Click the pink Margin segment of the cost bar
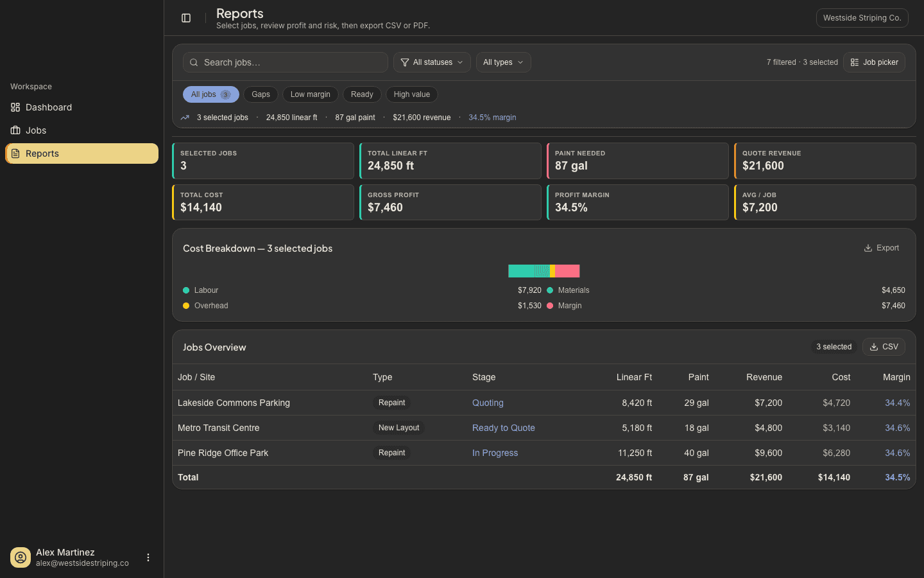The height and width of the screenshot is (578, 924). [567, 271]
